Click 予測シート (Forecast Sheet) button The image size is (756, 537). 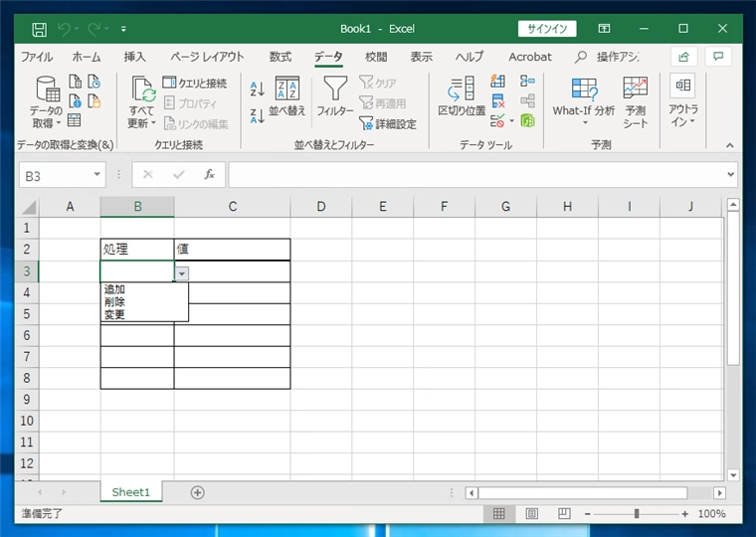(x=635, y=102)
